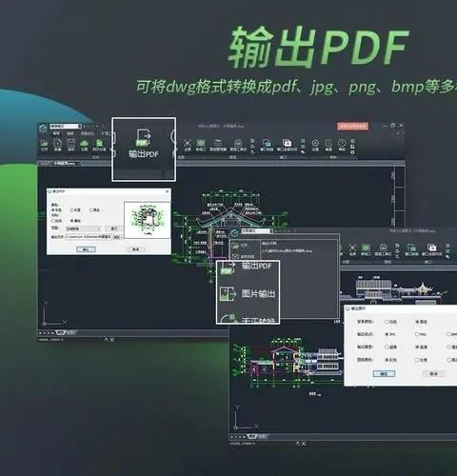The width and height of the screenshot is (457, 476).
Task: Click green single-window icon in second window toolbar
Action: [366, 249]
